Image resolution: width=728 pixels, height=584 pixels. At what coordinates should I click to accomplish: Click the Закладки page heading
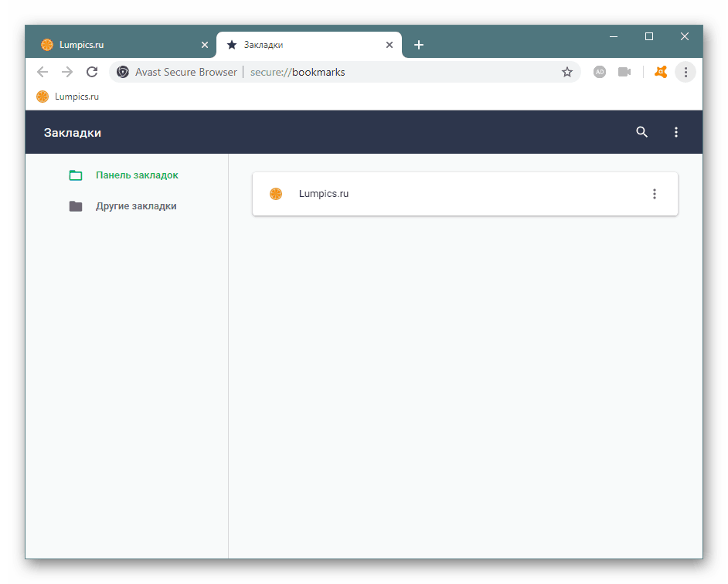(73, 133)
